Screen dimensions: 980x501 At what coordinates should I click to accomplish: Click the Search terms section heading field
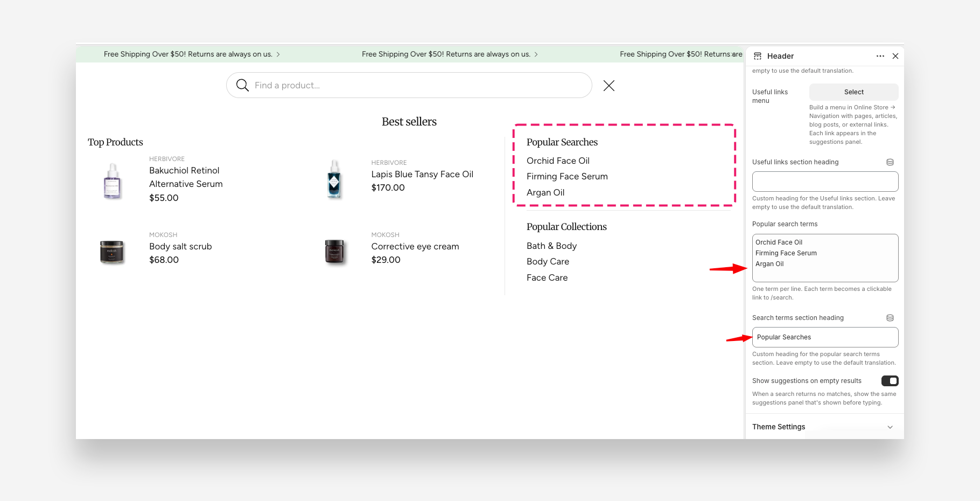pos(825,337)
